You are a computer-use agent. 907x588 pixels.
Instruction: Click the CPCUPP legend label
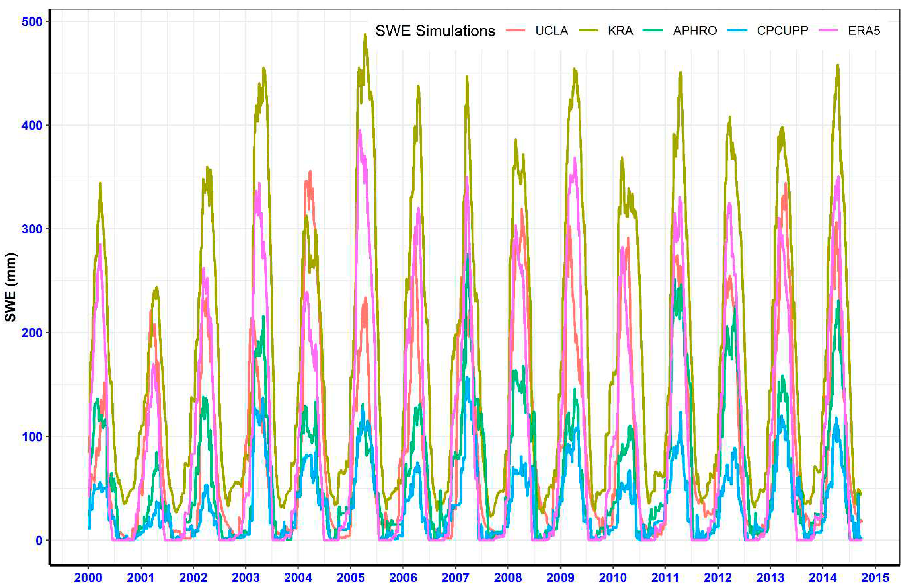pyautogui.click(x=782, y=31)
